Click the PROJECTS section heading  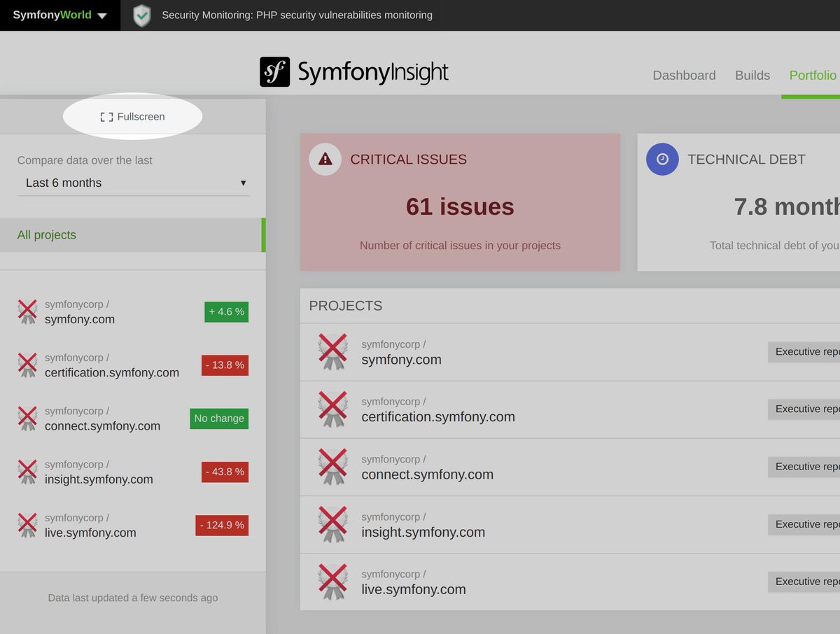coord(346,306)
